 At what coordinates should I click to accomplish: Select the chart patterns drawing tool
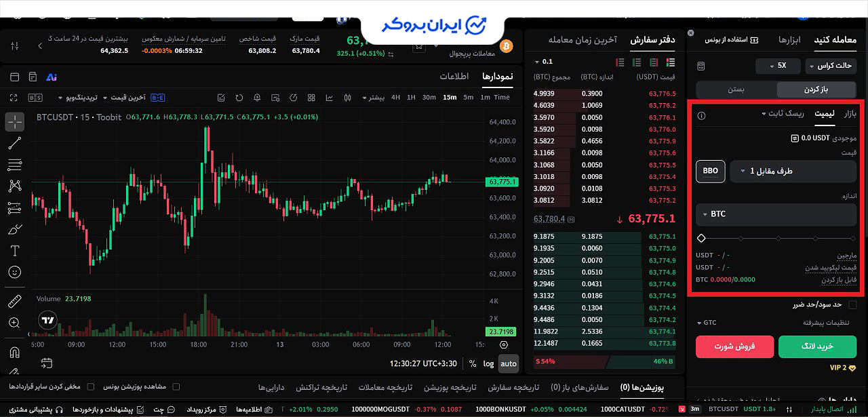coord(15,186)
